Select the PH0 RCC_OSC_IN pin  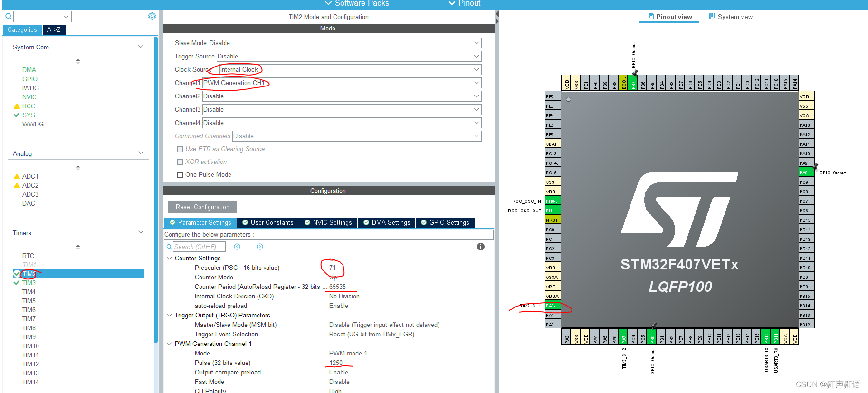[553, 201]
